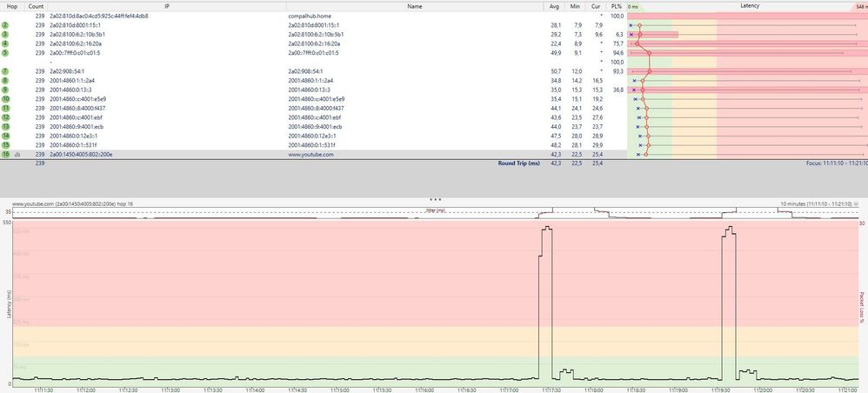Sort by the Avg column header

click(555, 6)
